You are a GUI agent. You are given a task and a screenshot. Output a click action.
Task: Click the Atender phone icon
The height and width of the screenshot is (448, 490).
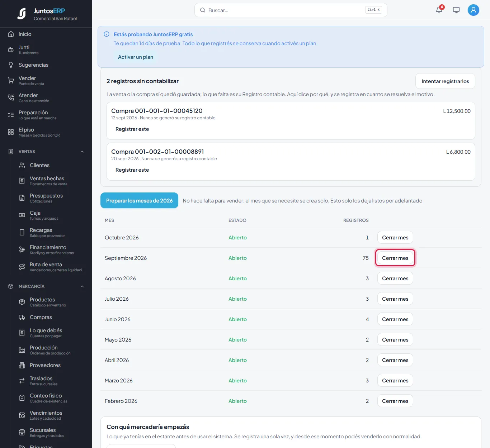pos(11,98)
